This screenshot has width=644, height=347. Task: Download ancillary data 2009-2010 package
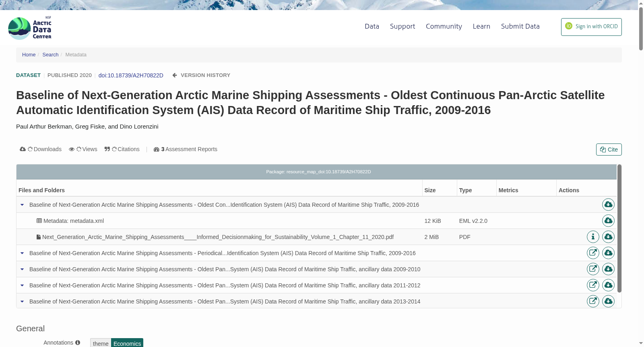pyautogui.click(x=608, y=269)
